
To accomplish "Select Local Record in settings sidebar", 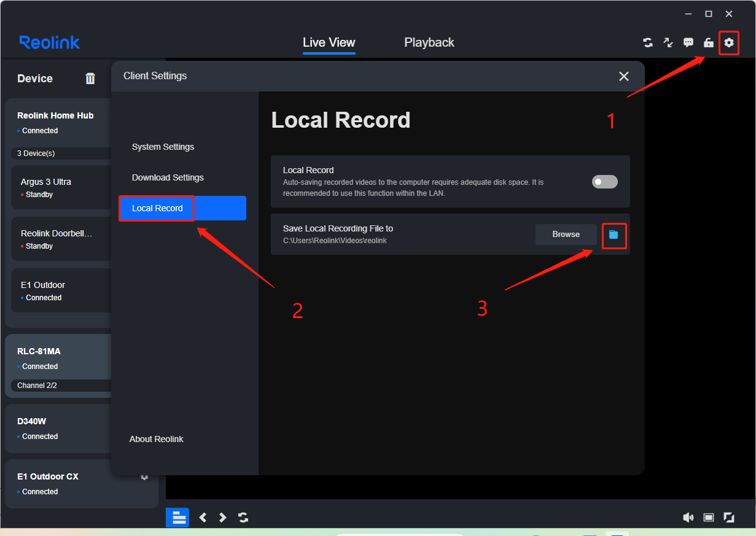I will (x=182, y=208).
